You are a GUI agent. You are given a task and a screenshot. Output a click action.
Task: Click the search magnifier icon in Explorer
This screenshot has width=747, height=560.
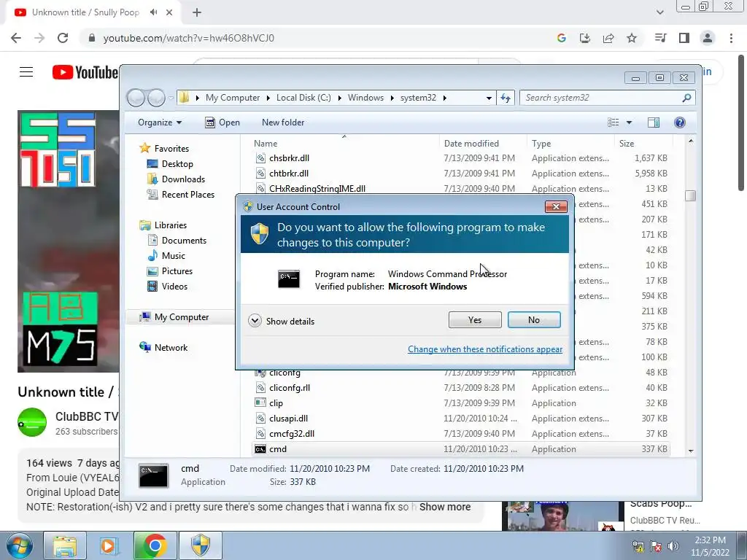tap(686, 98)
